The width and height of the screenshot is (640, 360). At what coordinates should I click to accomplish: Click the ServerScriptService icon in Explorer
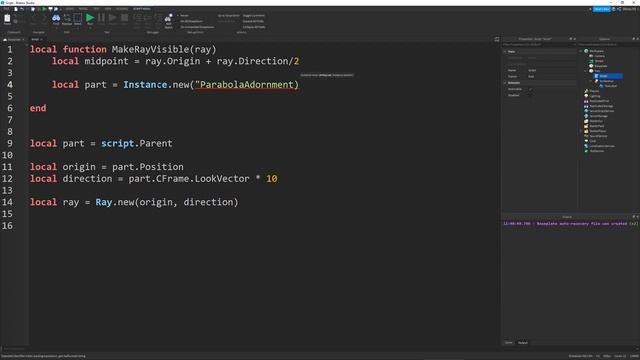pyautogui.click(x=586, y=111)
